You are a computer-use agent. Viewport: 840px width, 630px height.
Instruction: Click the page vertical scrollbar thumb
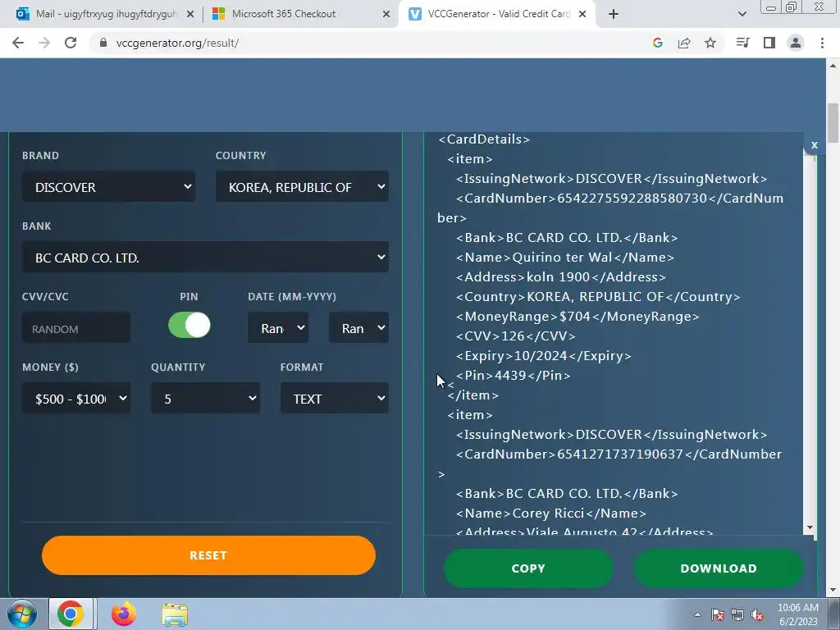(833, 123)
